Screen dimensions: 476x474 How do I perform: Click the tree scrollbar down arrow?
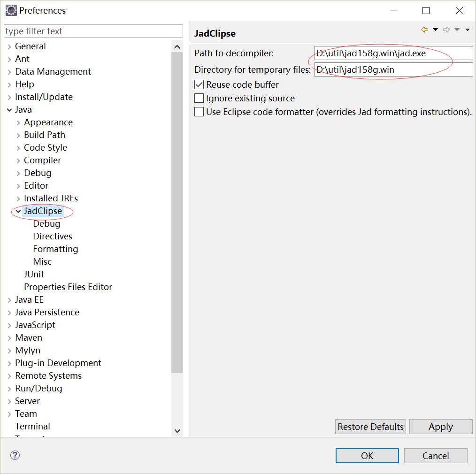[x=177, y=431]
